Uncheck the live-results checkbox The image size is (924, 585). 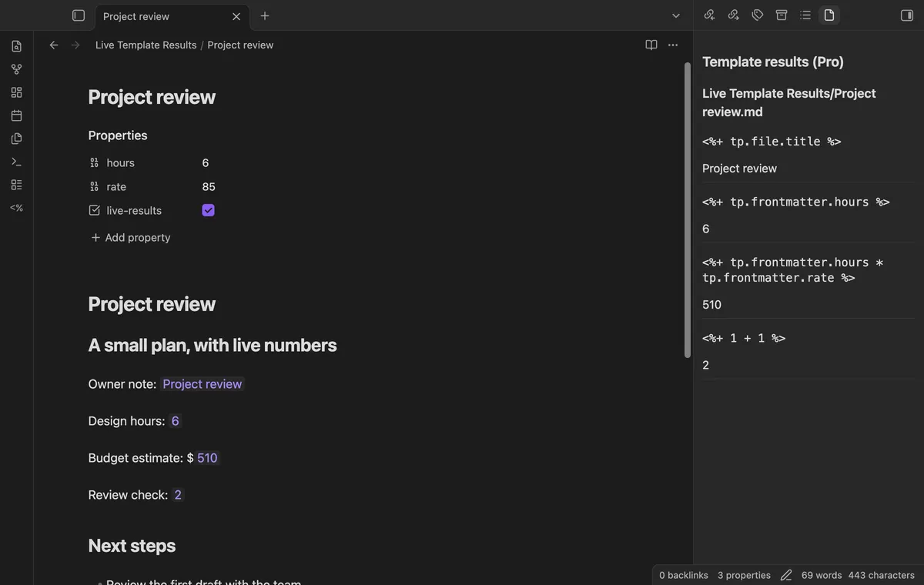pyautogui.click(x=208, y=210)
